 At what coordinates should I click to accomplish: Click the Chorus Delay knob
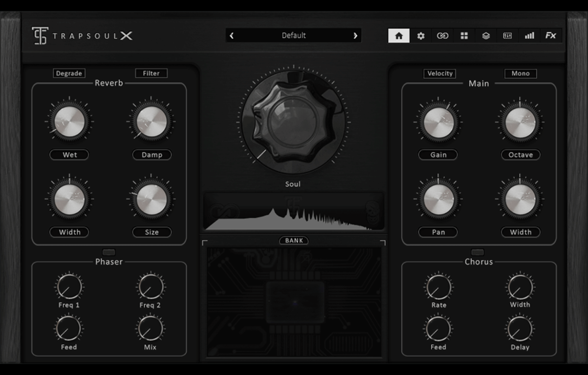[520, 329]
